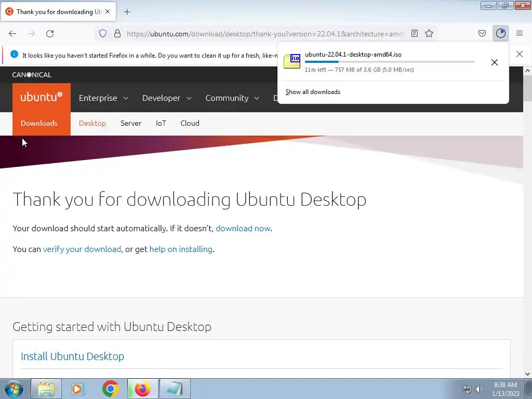Open the Firefox hamburger application menu

(520, 33)
